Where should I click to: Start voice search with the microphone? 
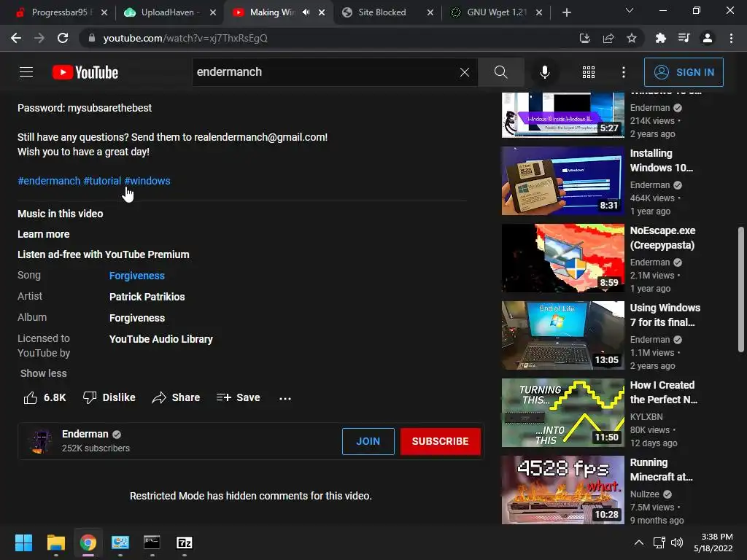(544, 72)
